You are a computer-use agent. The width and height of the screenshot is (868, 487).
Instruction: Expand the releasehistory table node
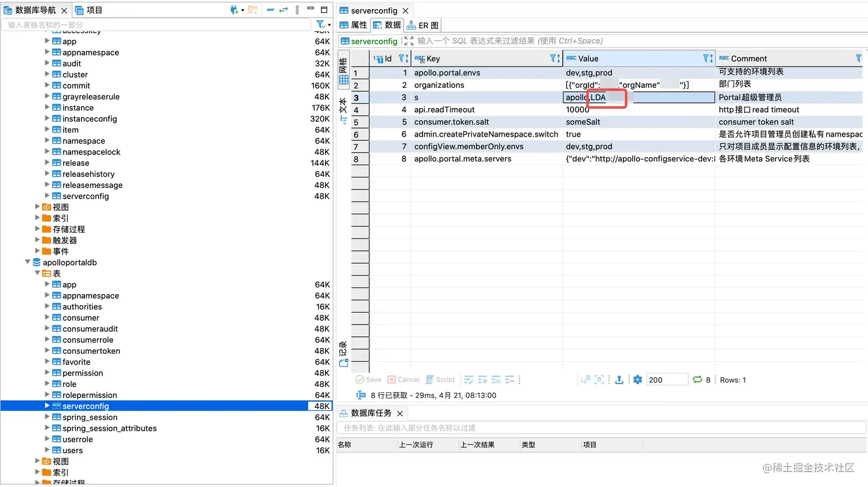47,174
